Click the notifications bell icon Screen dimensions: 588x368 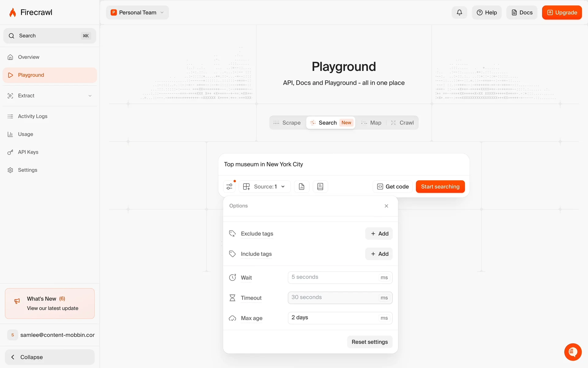459,13
